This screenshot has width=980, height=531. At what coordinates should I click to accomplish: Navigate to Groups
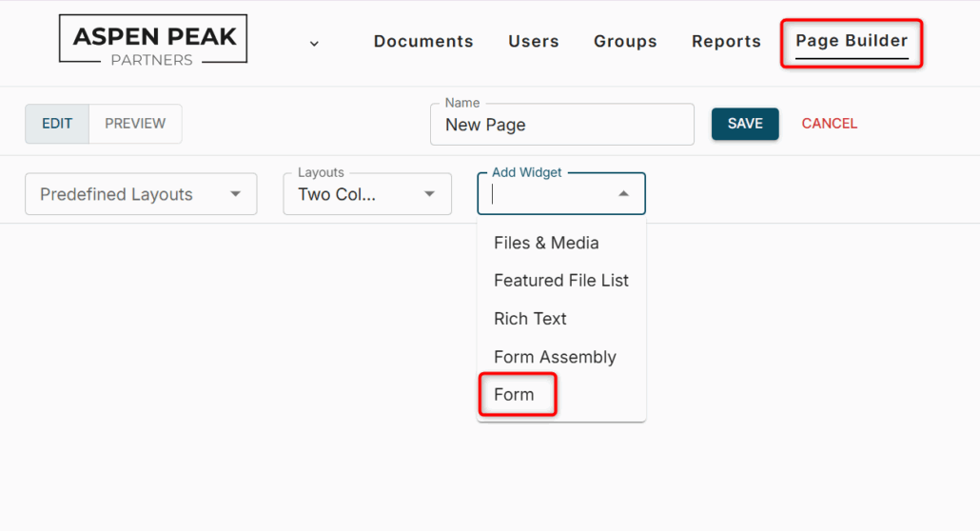coord(625,42)
